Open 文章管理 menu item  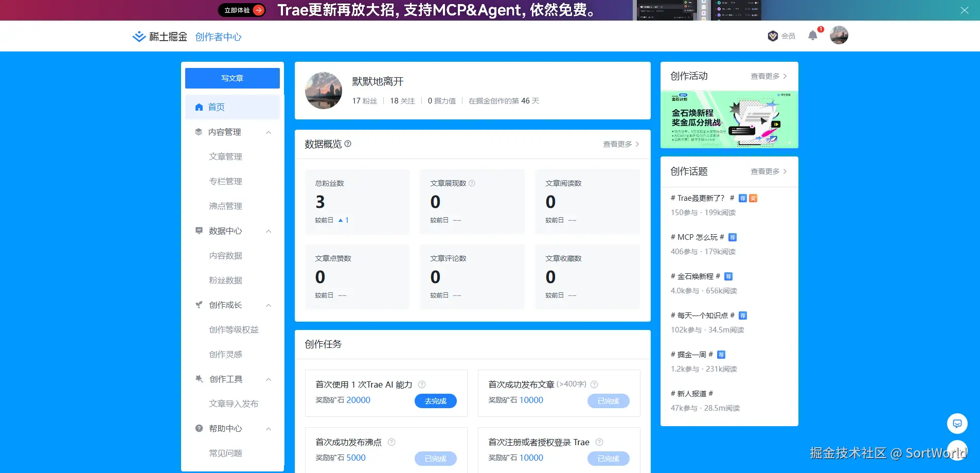(x=225, y=156)
